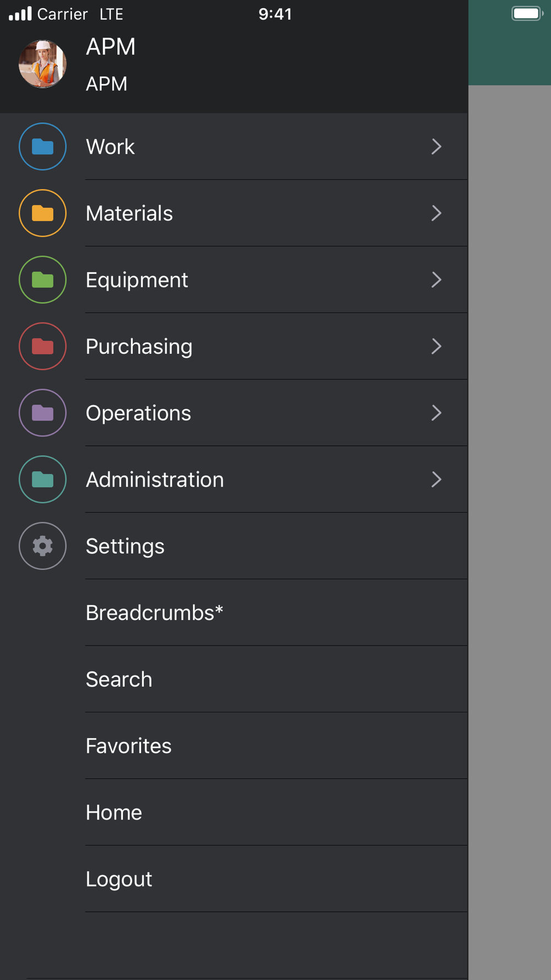The image size is (551, 980).
Task: Select the Search menu item
Action: 234,680
